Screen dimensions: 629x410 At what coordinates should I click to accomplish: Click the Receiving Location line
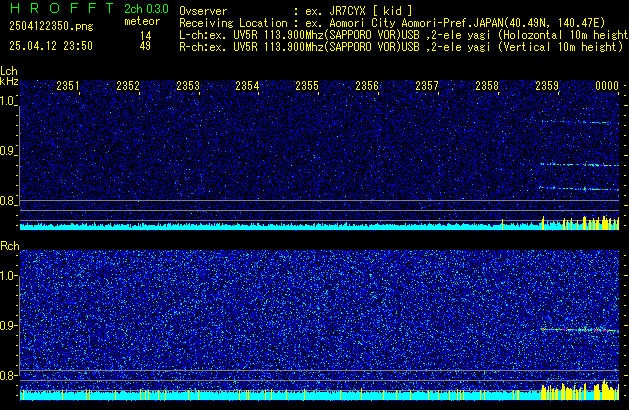click(392, 23)
